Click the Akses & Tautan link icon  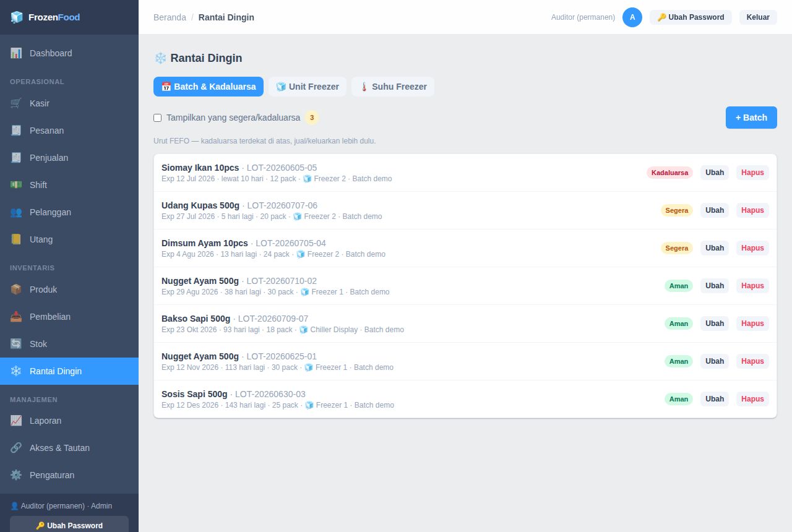(16, 448)
